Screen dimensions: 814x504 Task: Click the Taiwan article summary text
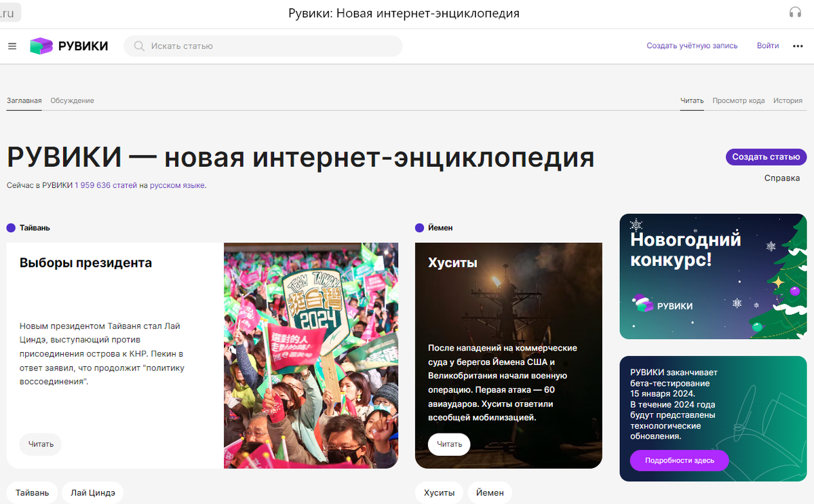click(102, 354)
